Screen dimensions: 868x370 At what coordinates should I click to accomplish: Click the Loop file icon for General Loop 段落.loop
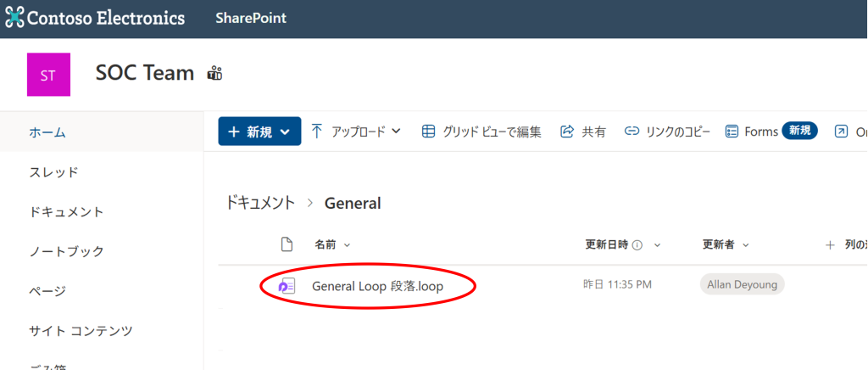click(287, 287)
